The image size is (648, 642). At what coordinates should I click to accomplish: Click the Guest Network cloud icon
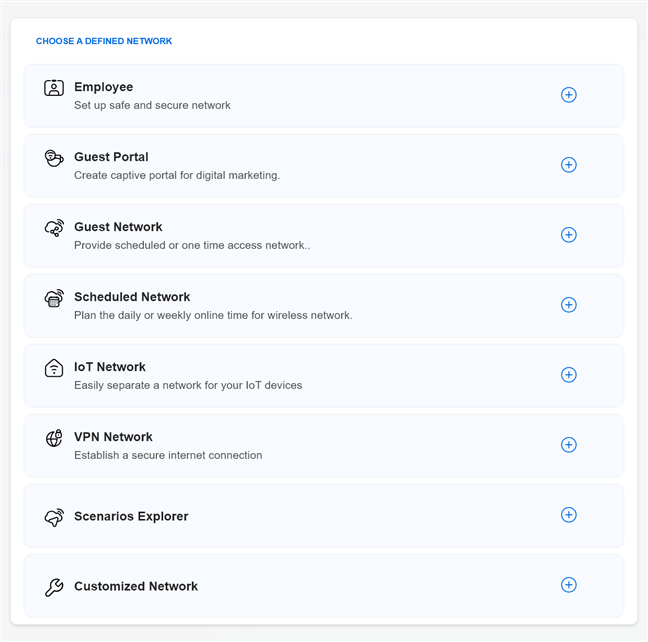54,228
